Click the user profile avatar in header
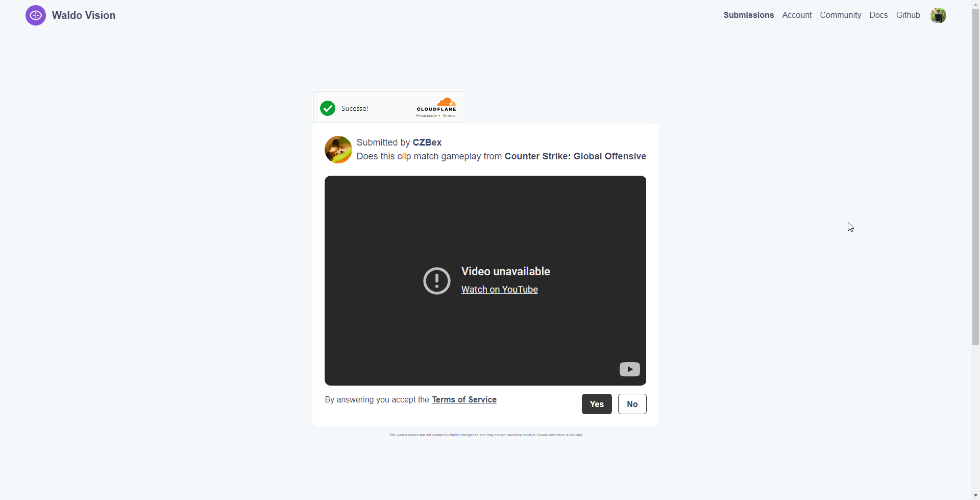Image resolution: width=980 pixels, height=500 pixels. click(x=938, y=15)
